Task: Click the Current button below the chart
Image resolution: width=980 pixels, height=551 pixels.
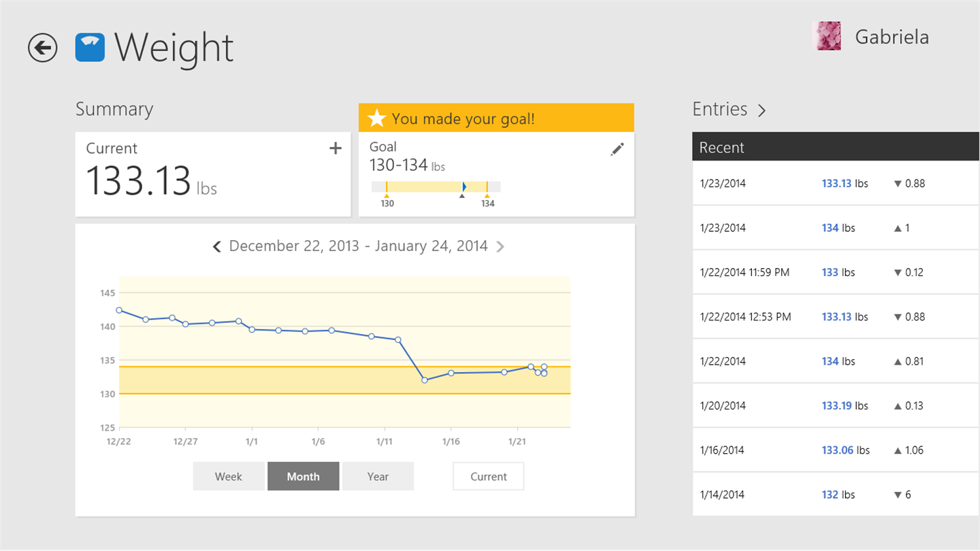Action: click(x=489, y=476)
